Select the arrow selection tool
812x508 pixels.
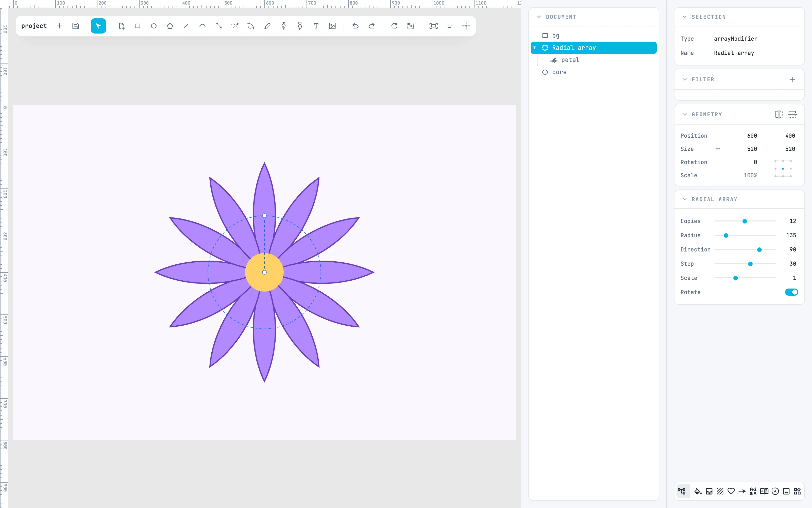click(x=98, y=26)
